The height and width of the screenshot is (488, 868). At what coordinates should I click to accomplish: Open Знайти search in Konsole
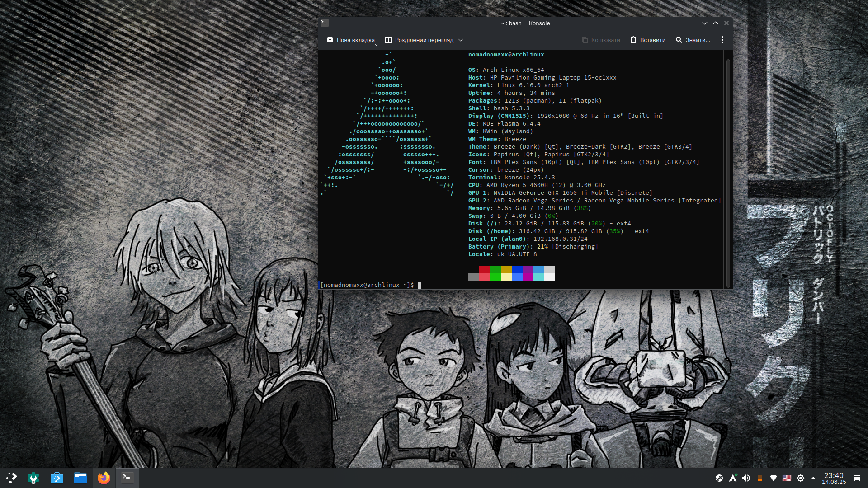coord(693,40)
